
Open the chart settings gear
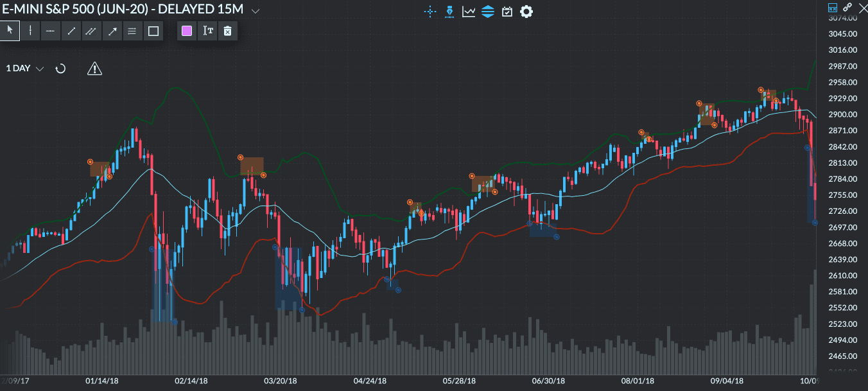tap(526, 11)
